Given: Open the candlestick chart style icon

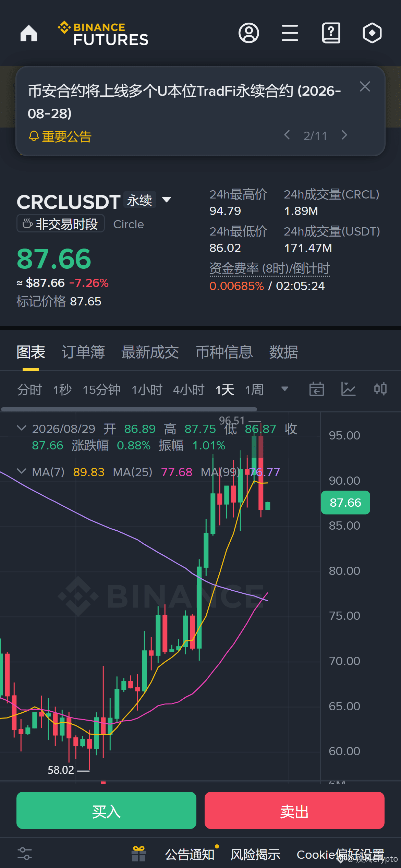Looking at the screenshot, I should point(380,389).
